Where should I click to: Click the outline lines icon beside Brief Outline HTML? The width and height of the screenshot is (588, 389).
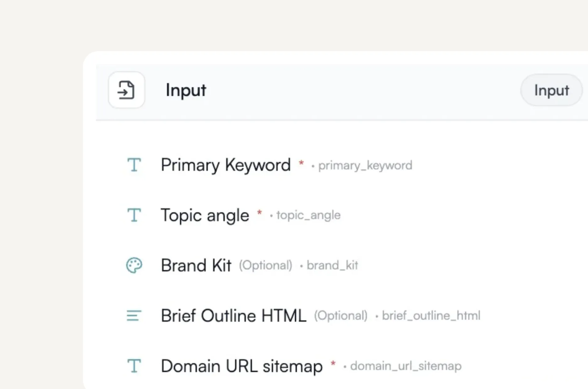[x=134, y=316]
